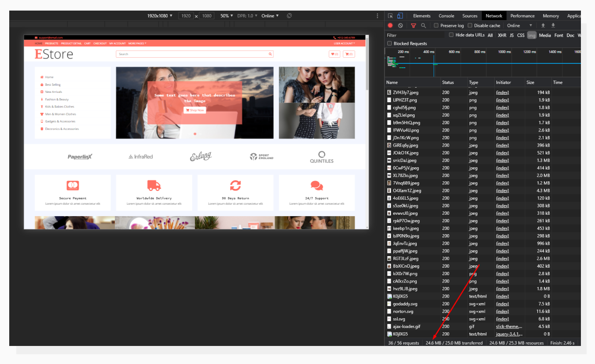This screenshot has width=595, height=364.
Task: Export network log as HAR
Action: [553, 25]
